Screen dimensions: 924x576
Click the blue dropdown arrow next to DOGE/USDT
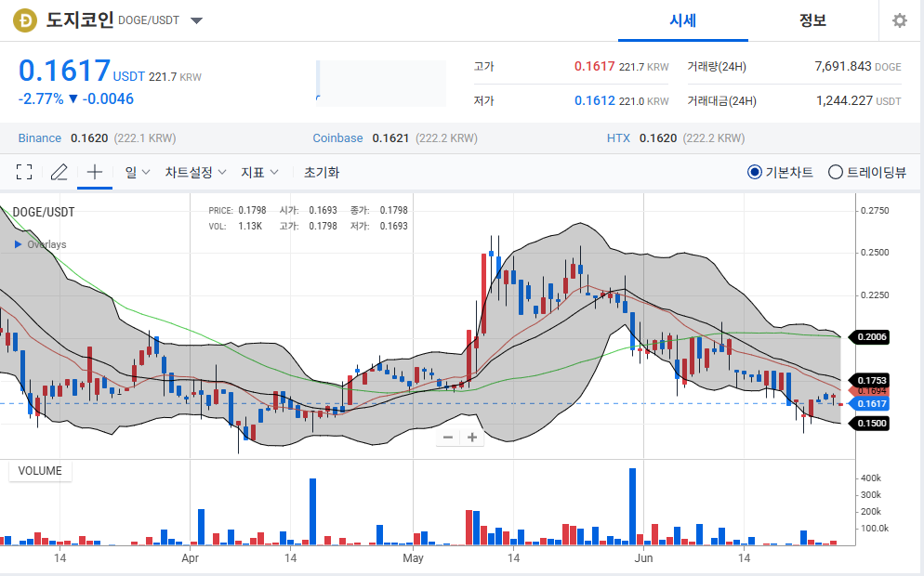[196, 20]
